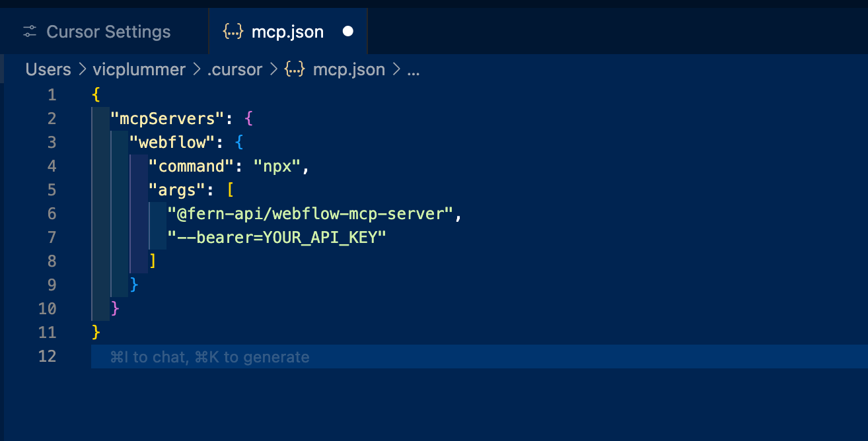Click the mcp.json breadcrumb item
The height and width of the screenshot is (441, 868).
click(x=349, y=69)
